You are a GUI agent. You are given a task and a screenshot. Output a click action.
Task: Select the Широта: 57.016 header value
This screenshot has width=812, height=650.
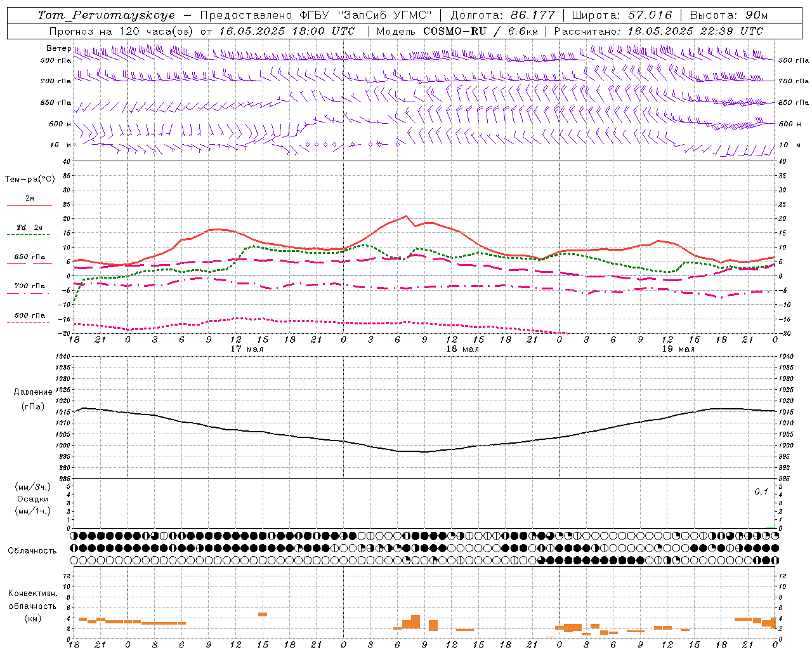(x=622, y=15)
